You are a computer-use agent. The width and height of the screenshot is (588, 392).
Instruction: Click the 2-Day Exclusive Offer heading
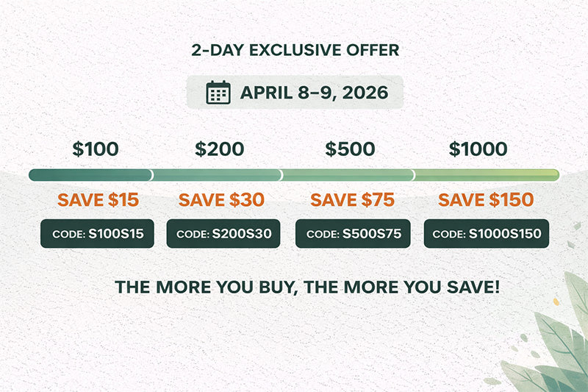295,51
